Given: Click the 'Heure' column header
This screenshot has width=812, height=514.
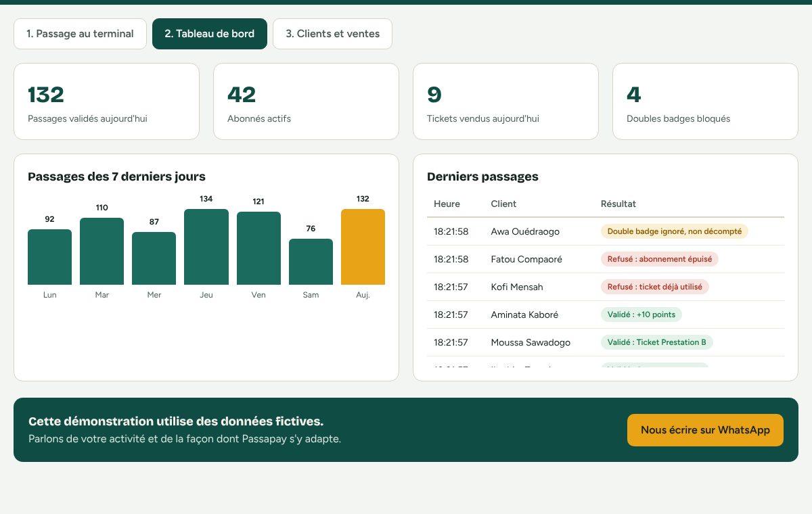Looking at the screenshot, I should tap(447, 204).
